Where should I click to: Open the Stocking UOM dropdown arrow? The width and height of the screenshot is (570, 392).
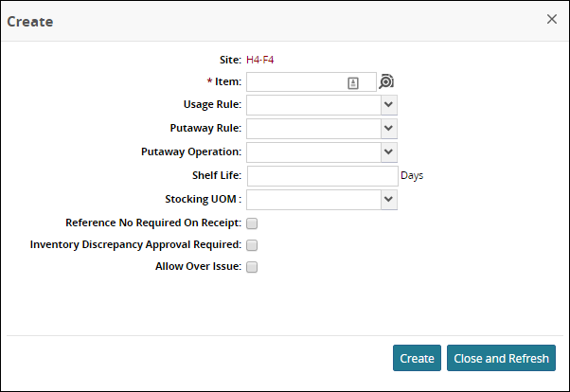pyautogui.click(x=388, y=200)
